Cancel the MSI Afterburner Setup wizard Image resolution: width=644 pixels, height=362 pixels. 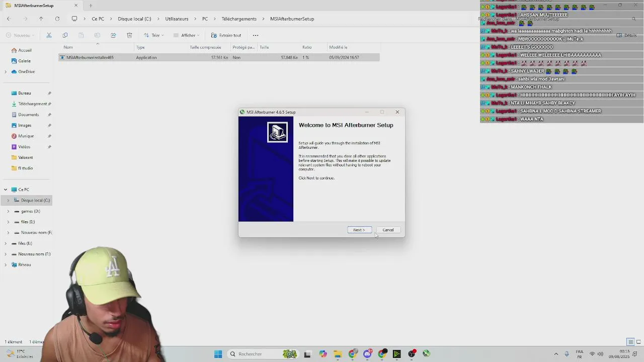(x=388, y=230)
